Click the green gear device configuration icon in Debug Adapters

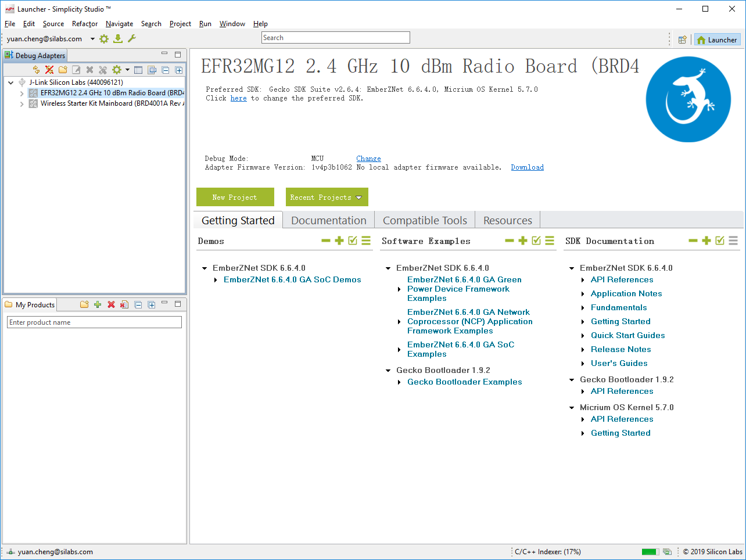tap(117, 70)
